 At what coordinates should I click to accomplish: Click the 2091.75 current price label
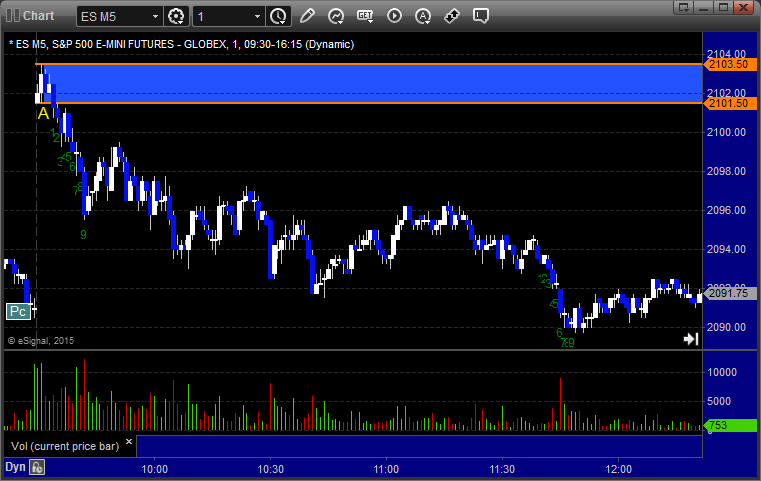tap(730, 293)
